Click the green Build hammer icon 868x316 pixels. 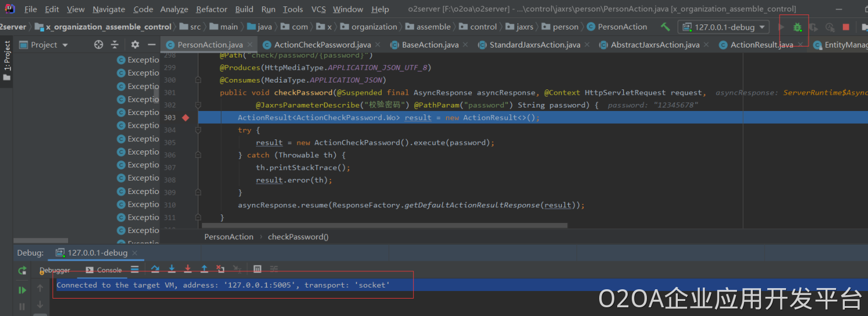tap(666, 27)
